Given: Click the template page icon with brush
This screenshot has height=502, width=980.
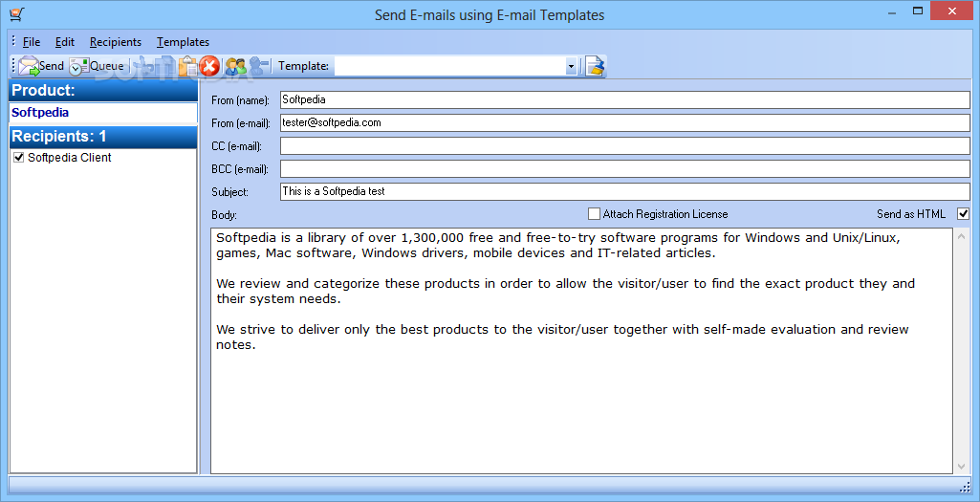Looking at the screenshot, I should [595, 66].
